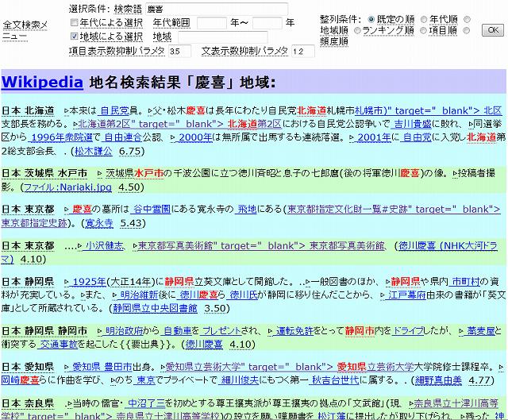Follow the 2000年 link
This screenshot has height=420, width=508.
point(195,137)
